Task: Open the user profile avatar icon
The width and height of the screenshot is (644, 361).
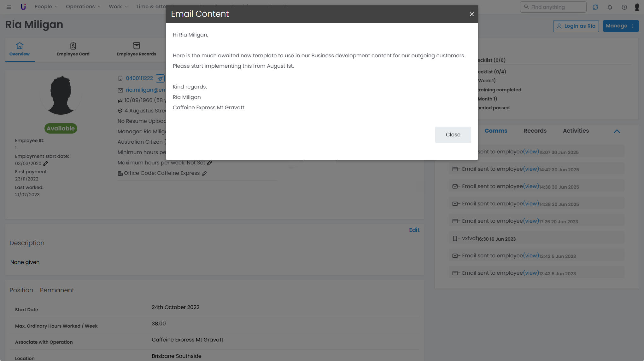Action: [637, 7]
